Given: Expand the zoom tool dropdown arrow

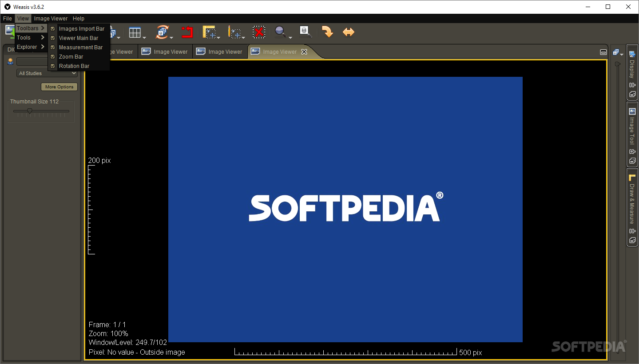Looking at the screenshot, I should point(290,38).
